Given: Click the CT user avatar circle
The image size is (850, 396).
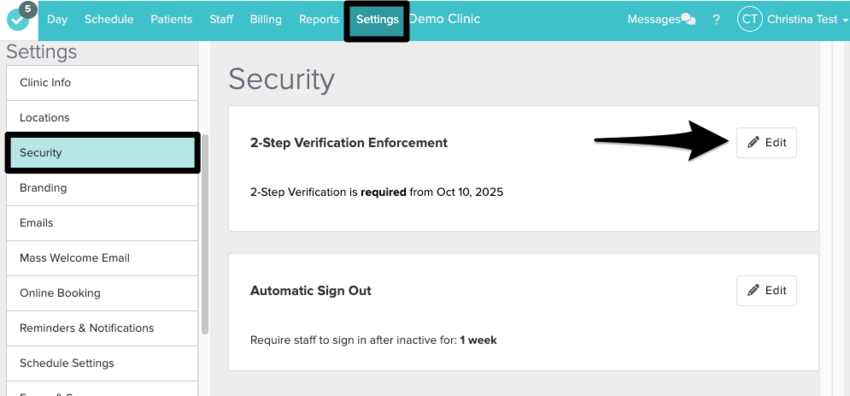Looking at the screenshot, I should tap(749, 20).
